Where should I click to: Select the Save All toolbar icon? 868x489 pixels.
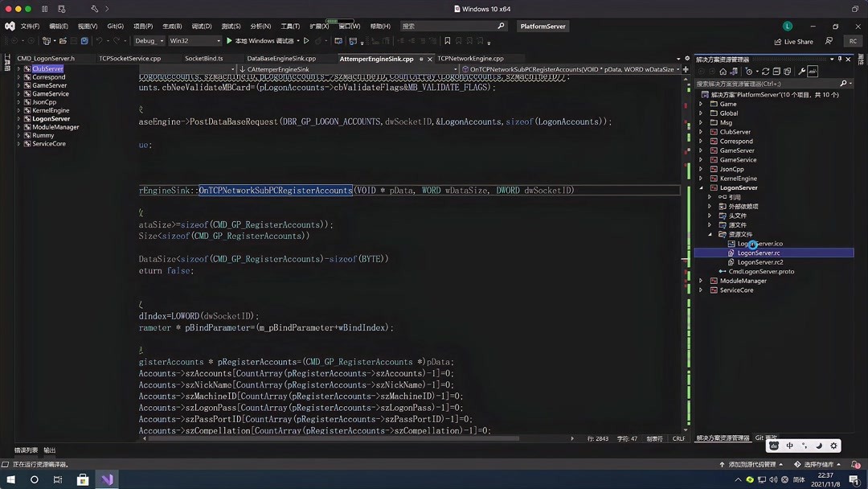84,40
